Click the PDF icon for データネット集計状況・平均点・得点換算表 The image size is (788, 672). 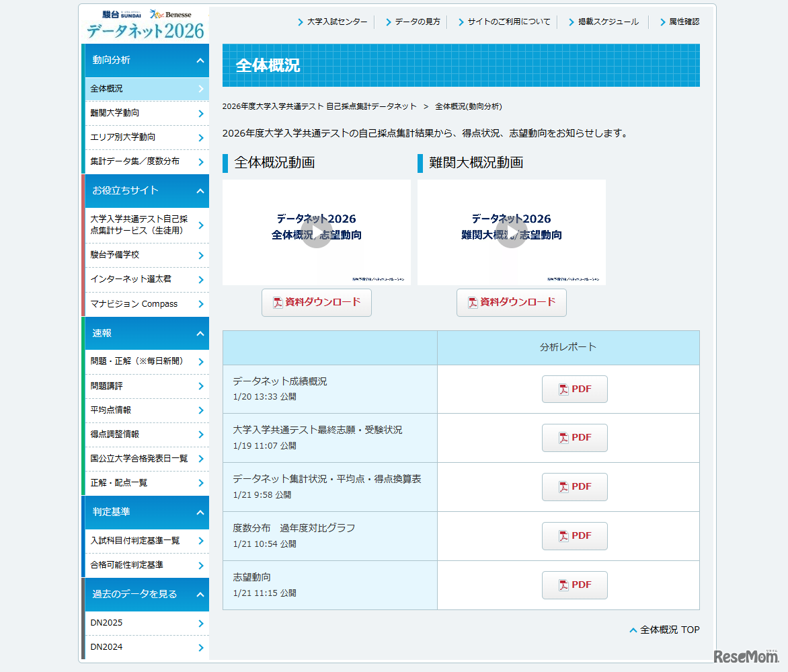tap(574, 486)
